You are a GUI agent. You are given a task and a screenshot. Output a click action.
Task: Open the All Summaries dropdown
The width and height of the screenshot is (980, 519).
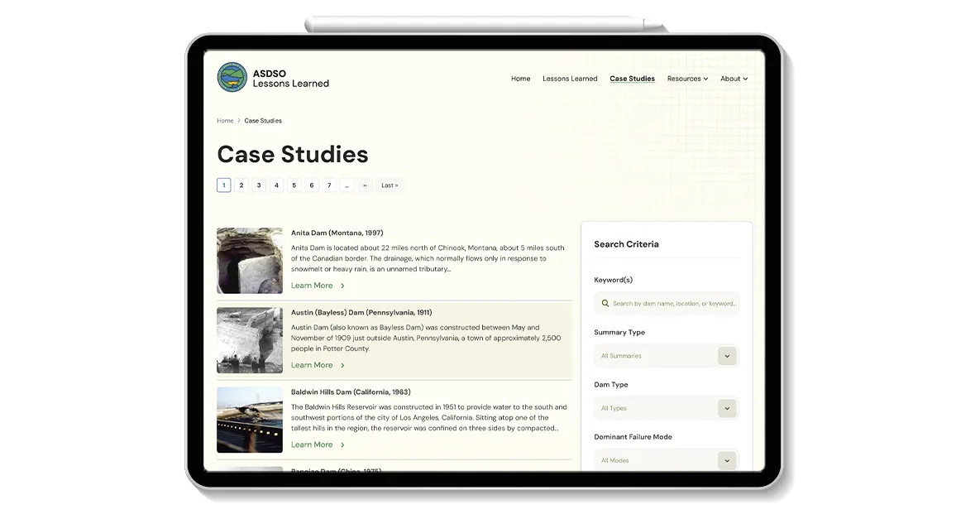click(667, 355)
